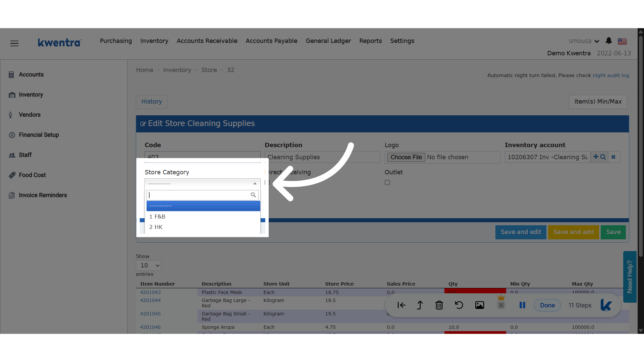Open the Store Category dropdown
Viewport: 644px width, 362px height.
[x=202, y=183]
